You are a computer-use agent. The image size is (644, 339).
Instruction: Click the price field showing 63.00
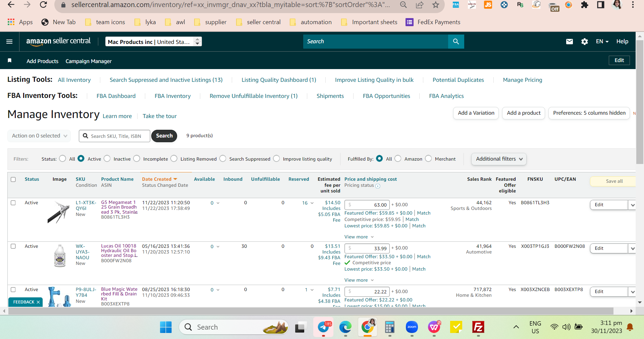pos(367,205)
